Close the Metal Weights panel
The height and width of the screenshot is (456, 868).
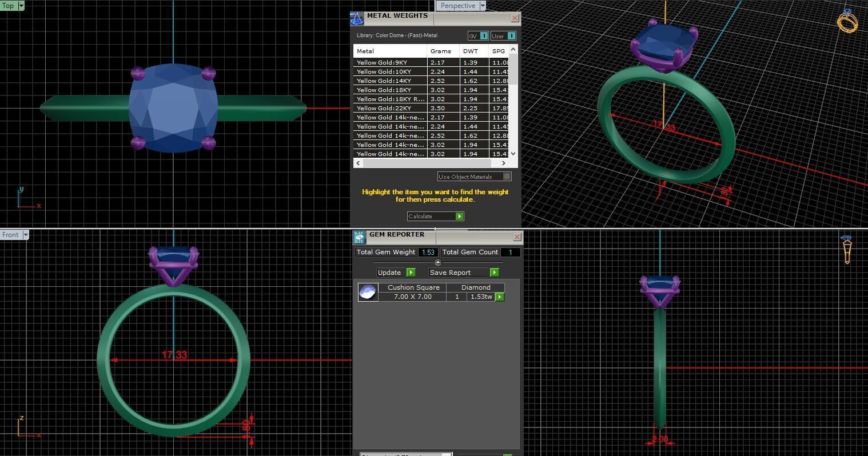[x=515, y=18]
